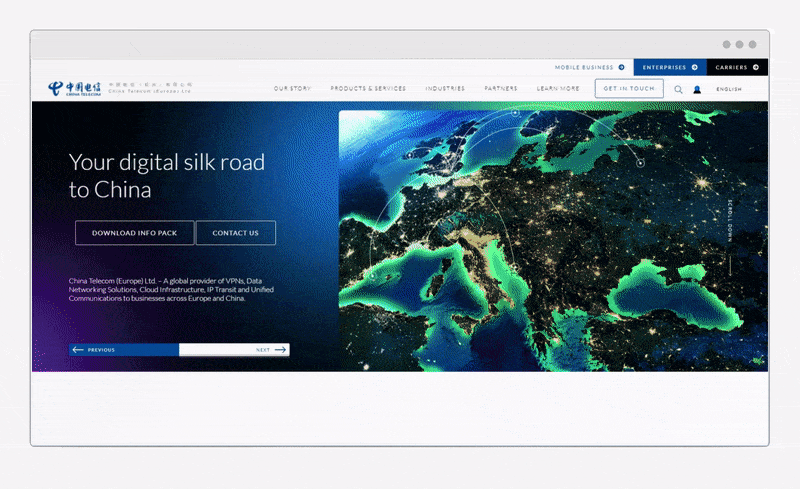Screen dimensions: 800x489
Task: Click the Scroll Down indicator
Action: coord(730,230)
